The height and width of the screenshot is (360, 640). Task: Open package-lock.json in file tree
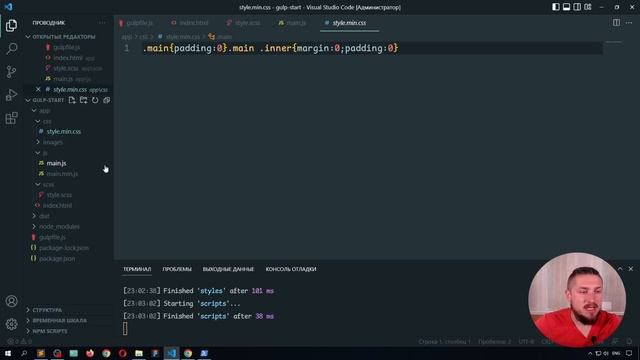pos(64,248)
